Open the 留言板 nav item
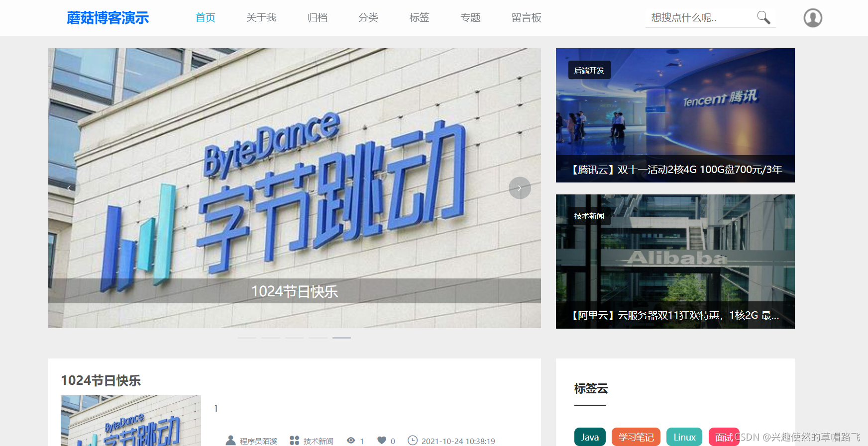 click(x=527, y=18)
